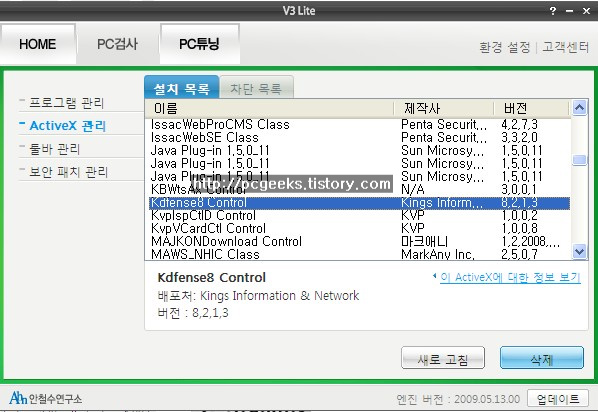This screenshot has width=598, height=412.
Task: Click version cell 1,0,0,8
Action: pyautogui.click(x=519, y=229)
